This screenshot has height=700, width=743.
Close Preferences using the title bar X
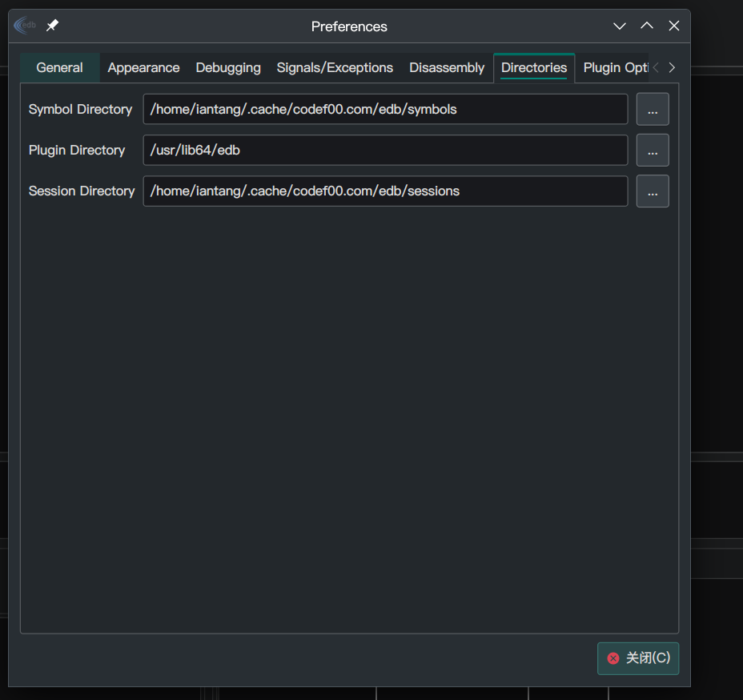coord(674,26)
